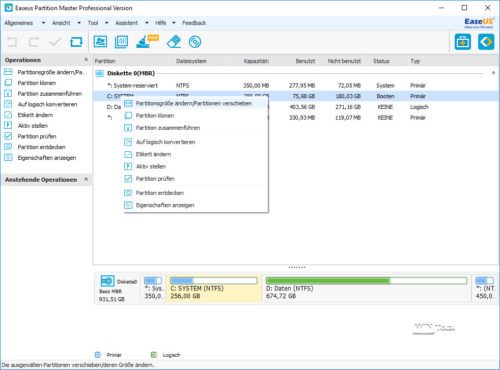Choose Partitionsgröße ändern/Partitionen verschieben in context menu

tap(196, 103)
